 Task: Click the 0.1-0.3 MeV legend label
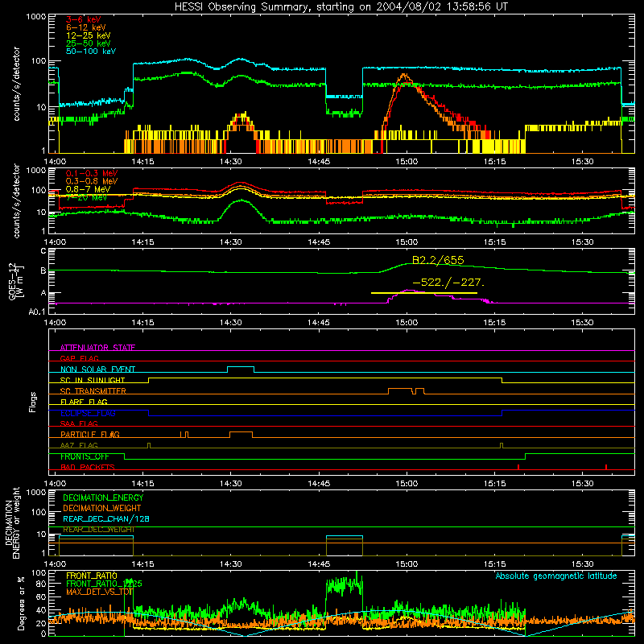click(x=92, y=173)
